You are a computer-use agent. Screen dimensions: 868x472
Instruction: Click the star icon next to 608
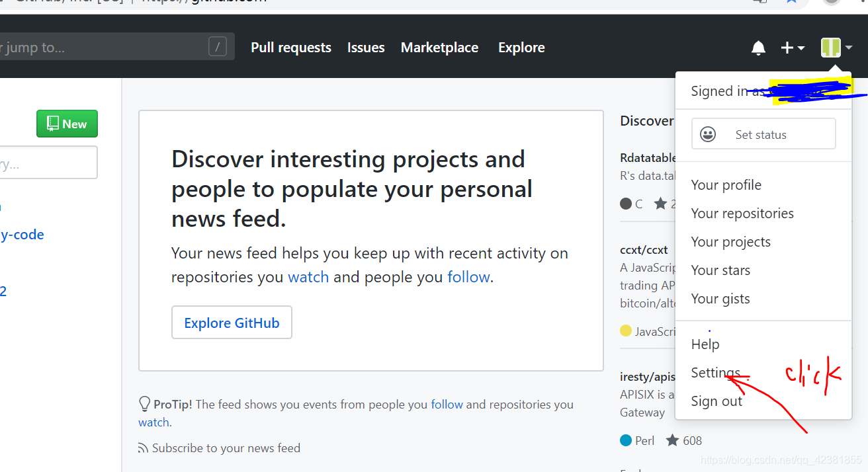672,440
